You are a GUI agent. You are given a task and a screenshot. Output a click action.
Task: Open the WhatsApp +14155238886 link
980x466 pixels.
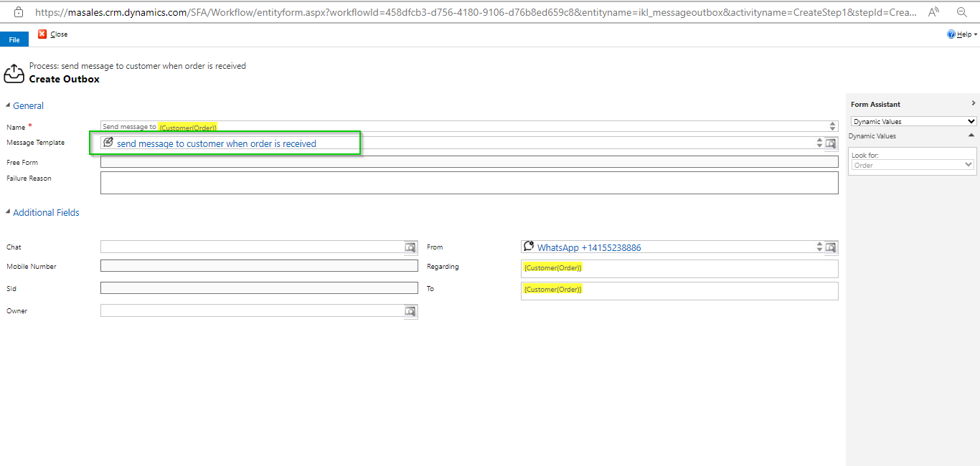coord(588,247)
